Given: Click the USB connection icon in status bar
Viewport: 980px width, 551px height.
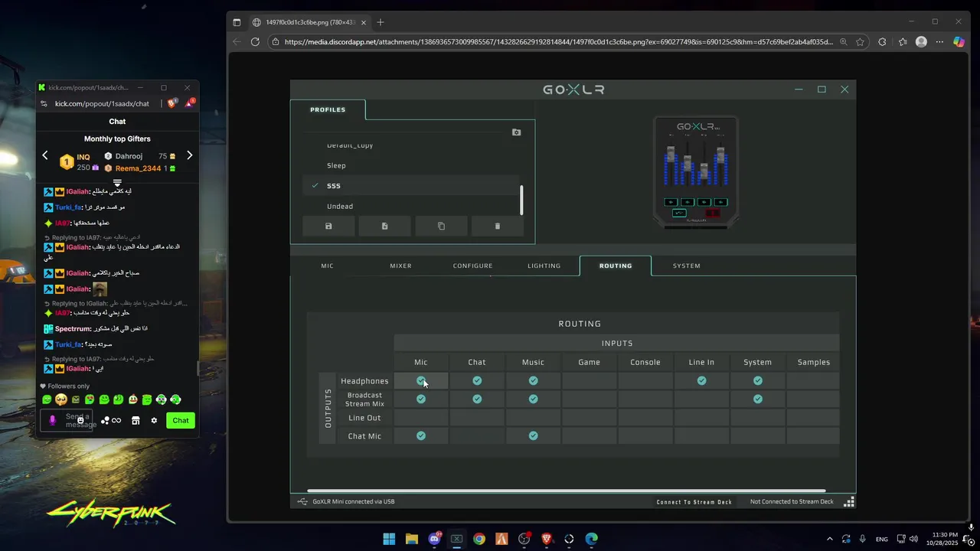Looking at the screenshot, I should 302,502.
